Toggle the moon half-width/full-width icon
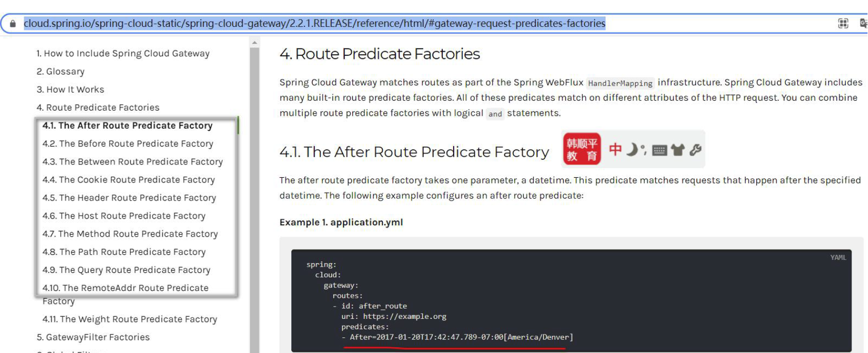Screen dimensions: 868x353 tap(632, 149)
